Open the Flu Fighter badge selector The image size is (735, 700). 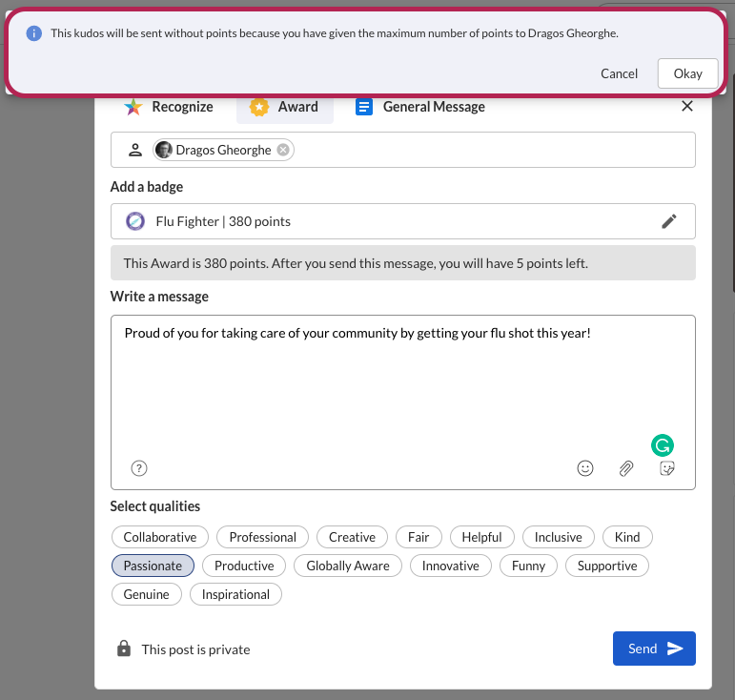[403, 221]
